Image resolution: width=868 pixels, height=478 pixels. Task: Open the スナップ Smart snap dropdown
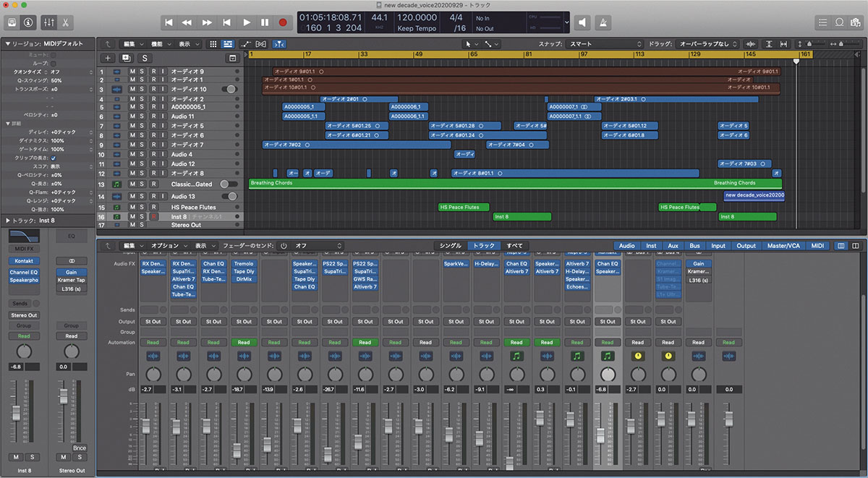click(x=603, y=44)
